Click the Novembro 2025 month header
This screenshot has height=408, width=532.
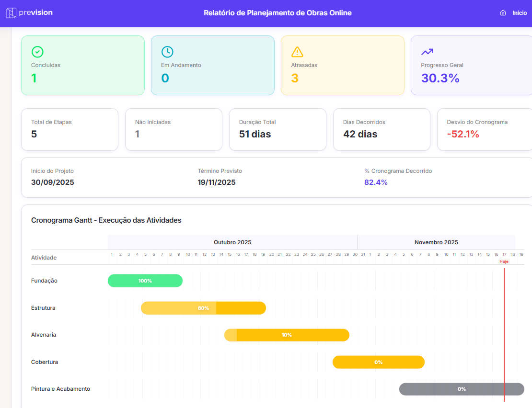coord(436,242)
